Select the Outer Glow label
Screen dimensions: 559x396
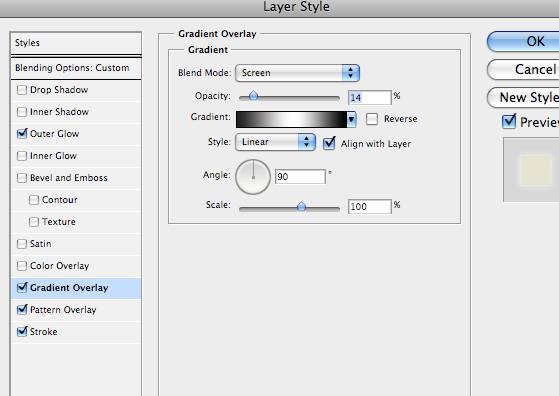pyautogui.click(x=55, y=134)
